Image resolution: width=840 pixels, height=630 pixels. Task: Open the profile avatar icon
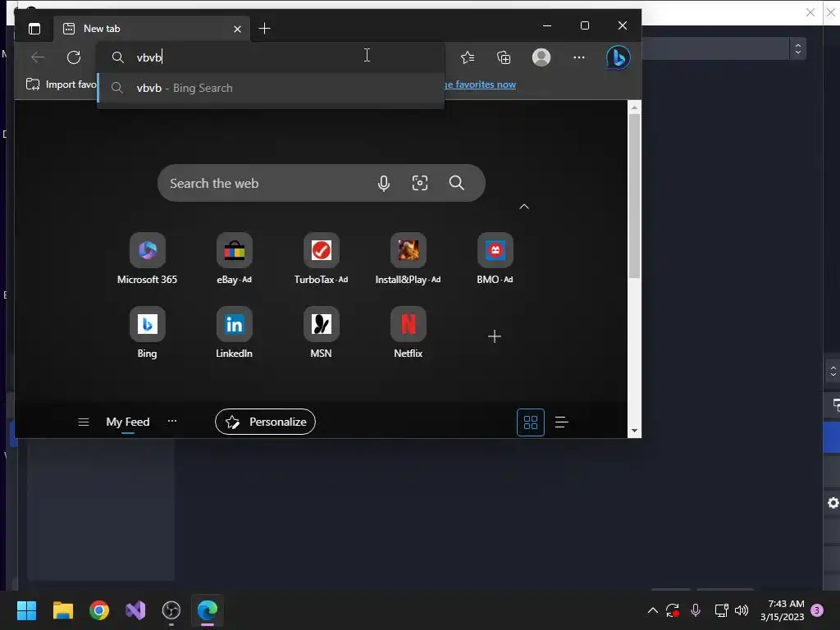click(541, 57)
